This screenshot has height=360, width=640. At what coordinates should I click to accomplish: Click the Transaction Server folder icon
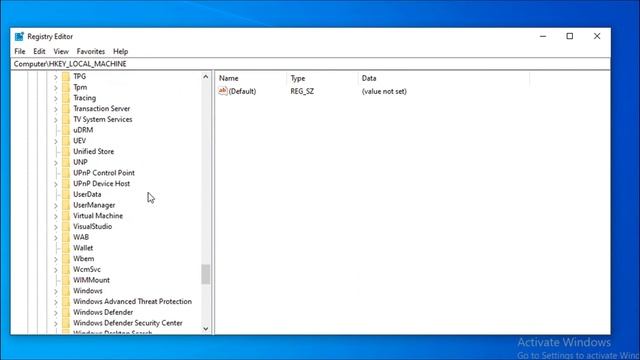66,109
